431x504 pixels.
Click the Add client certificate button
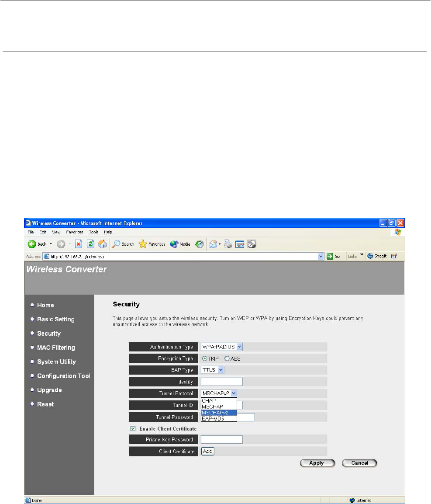[x=207, y=451]
